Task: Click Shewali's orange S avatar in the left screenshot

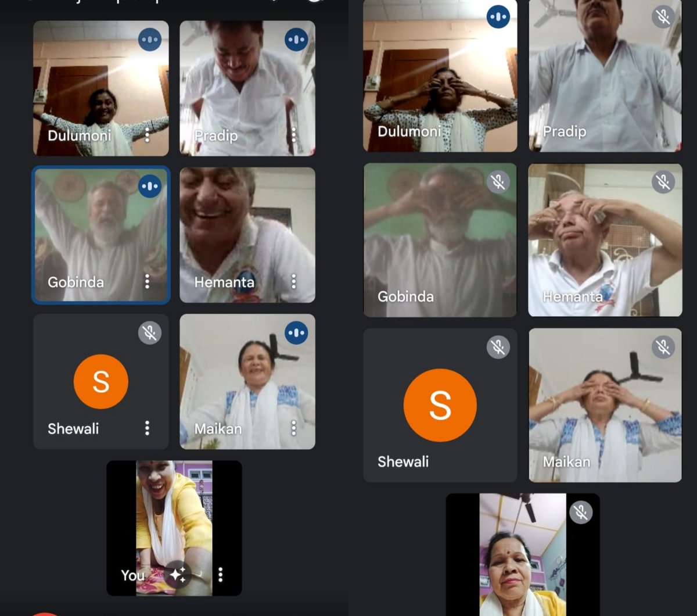Action: coord(101,382)
